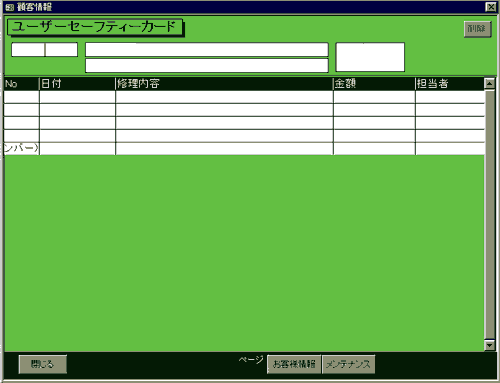Click the 修理内容 cell in new-record row
The width and height of the screenshot is (500, 383).
pyautogui.click(x=224, y=149)
